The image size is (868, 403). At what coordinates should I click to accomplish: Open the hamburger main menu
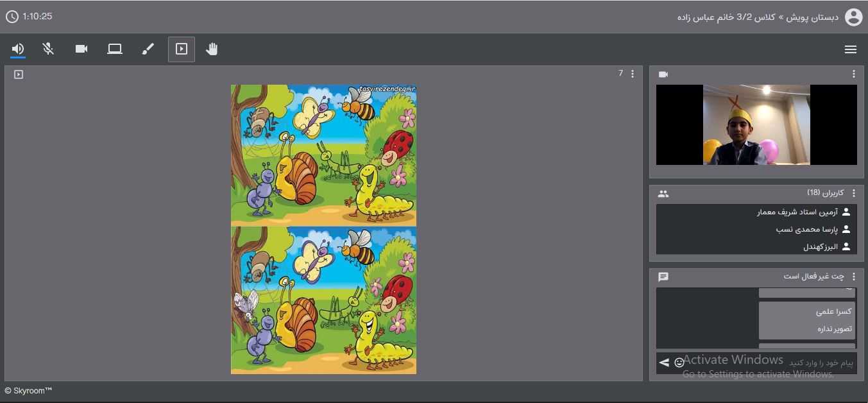[851, 49]
